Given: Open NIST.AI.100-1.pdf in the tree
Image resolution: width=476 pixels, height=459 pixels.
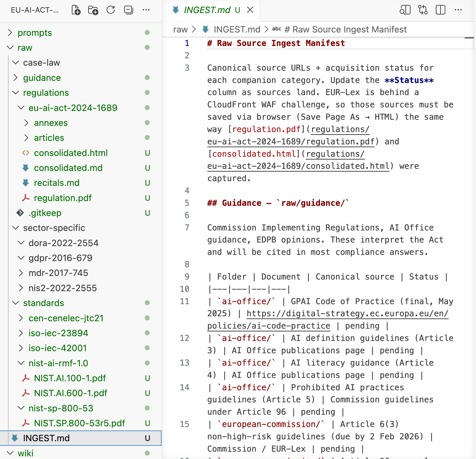Looking at the screenshot, I should point(70,378).
